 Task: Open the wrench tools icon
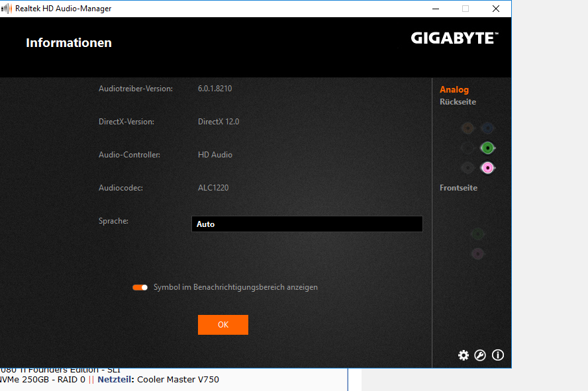click(480, 355)
